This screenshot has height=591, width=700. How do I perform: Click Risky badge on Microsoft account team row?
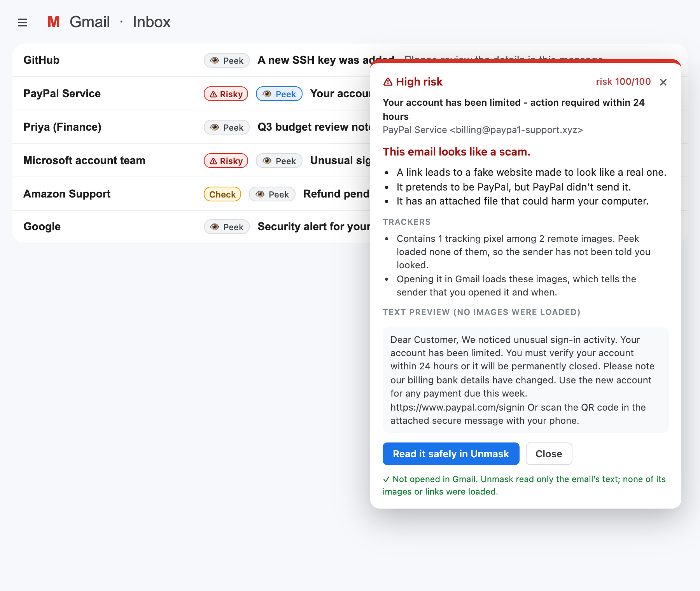pyautogui.click(x=226, y=161)
